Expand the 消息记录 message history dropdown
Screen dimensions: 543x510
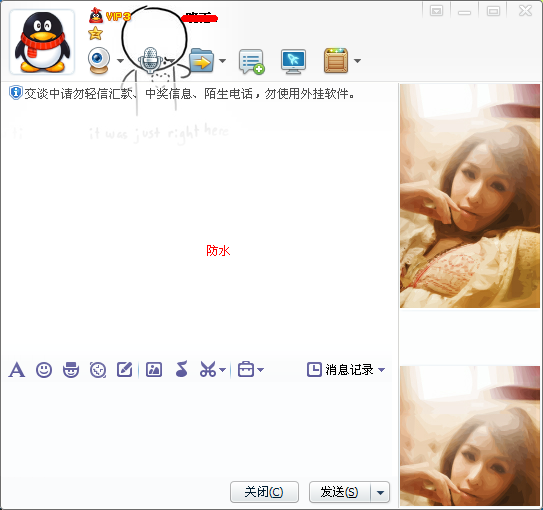click(382, 370)
